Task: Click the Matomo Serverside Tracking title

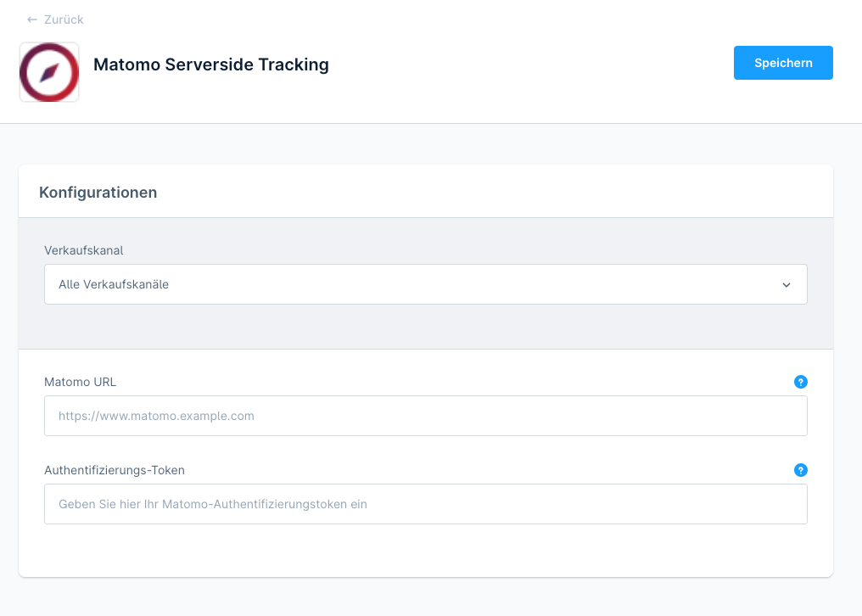Action: coord(211,64)
